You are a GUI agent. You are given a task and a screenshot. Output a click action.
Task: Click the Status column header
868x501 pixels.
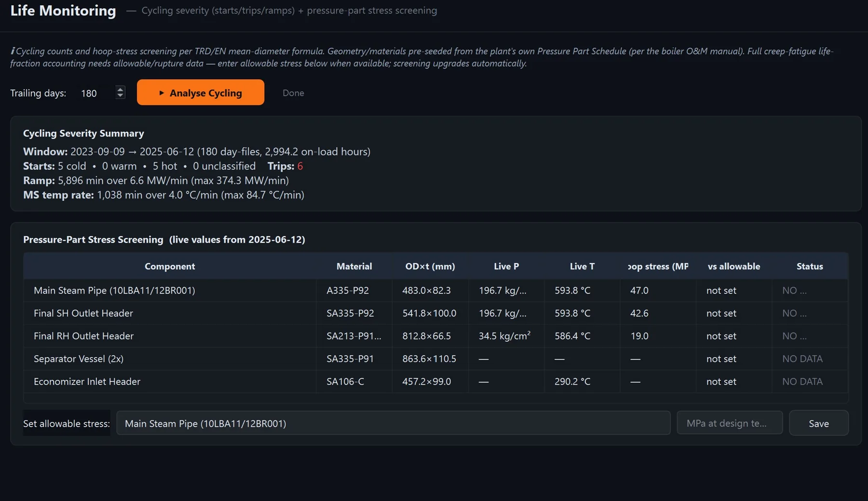point(810,266)
